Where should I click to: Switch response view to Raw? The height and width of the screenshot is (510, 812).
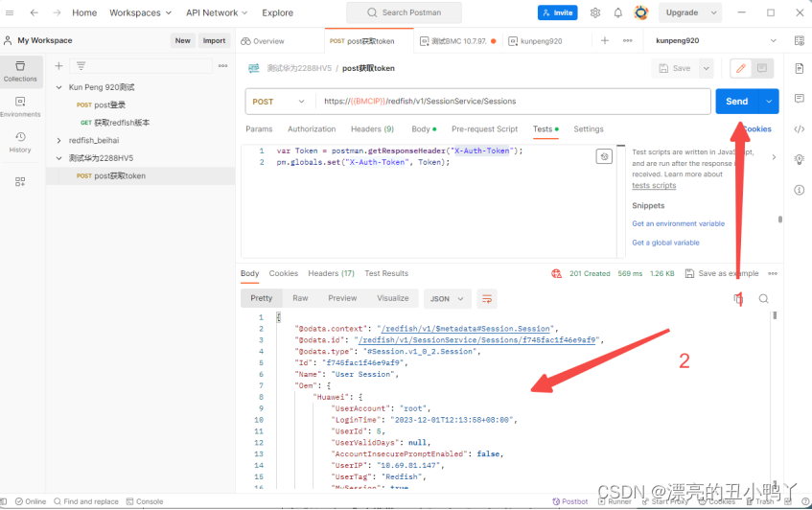click(300, 298)
